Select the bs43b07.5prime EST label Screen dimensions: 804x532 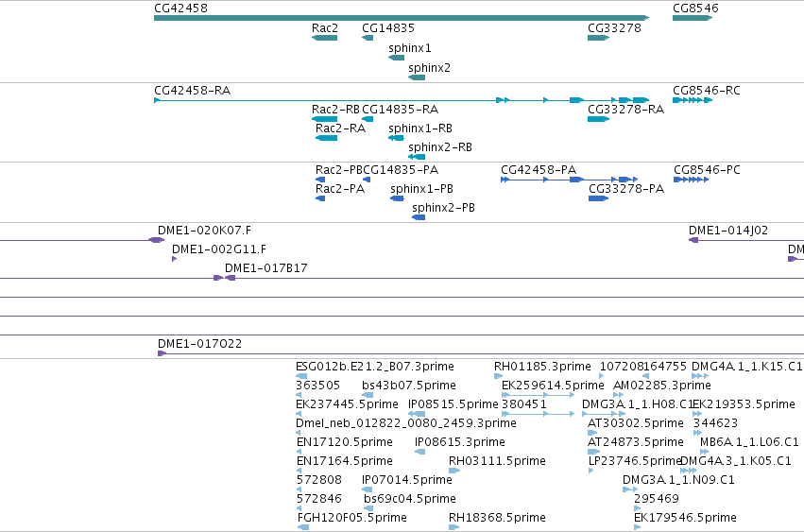pos(409,386)
